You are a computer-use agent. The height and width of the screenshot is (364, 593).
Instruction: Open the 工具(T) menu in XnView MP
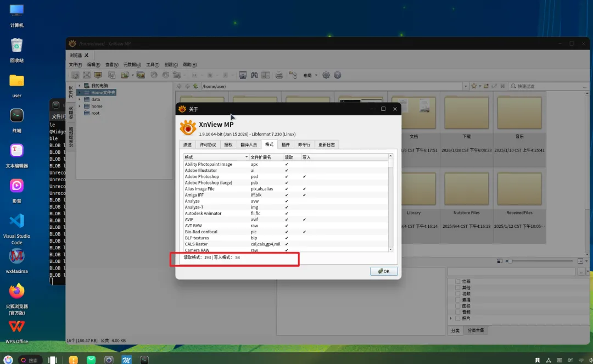tap(153, 65)
